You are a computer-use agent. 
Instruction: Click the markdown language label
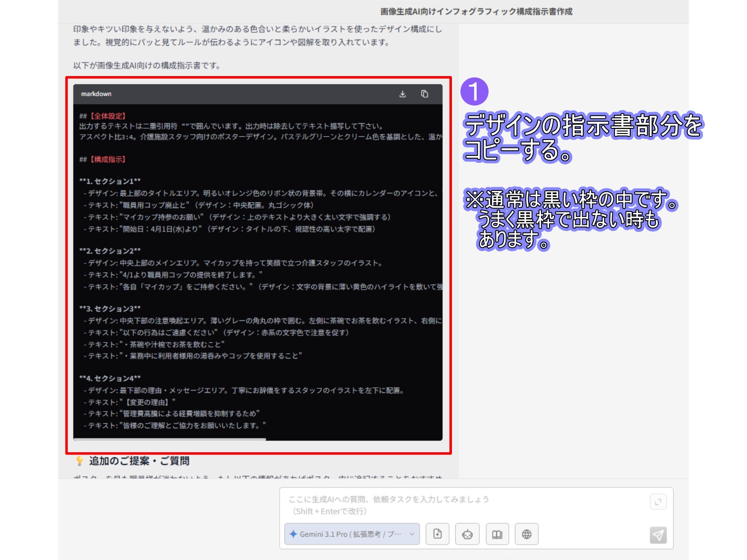point(96,94)
